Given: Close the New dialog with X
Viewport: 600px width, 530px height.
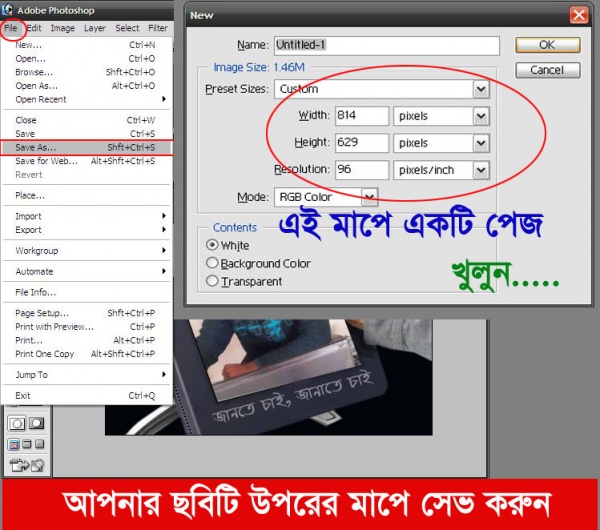Looking at the screenshot, I should (x=579, y=15).
